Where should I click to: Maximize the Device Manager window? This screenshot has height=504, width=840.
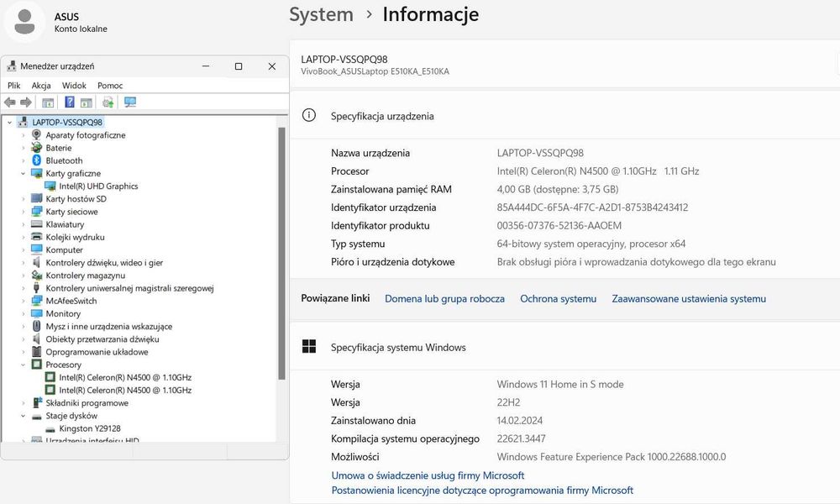coord(239,66)
